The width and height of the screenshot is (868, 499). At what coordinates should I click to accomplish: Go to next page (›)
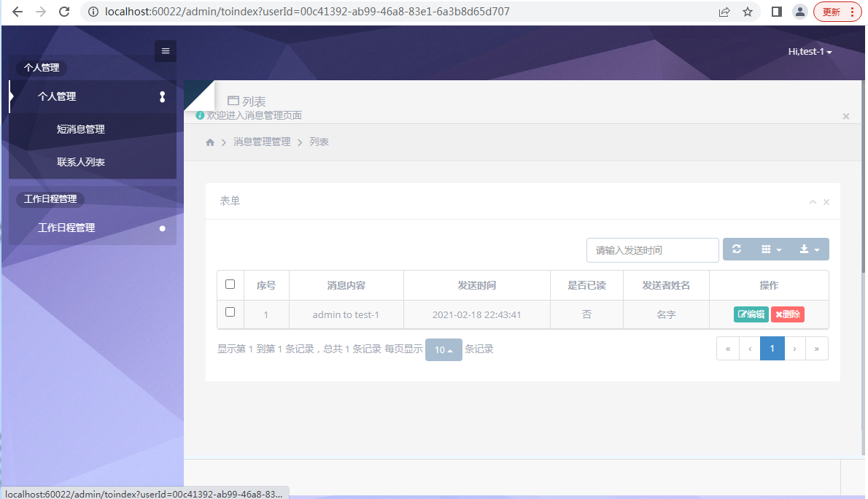[x=794, y=349]
